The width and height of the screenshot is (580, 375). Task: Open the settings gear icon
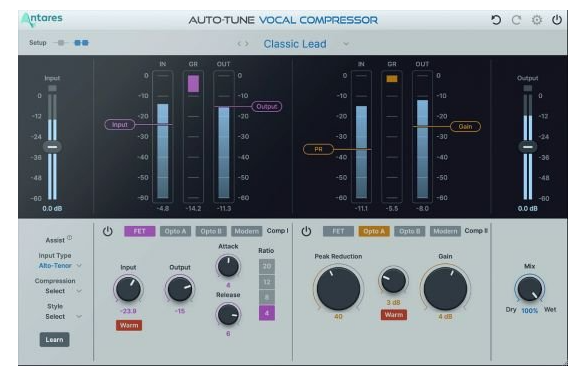point(537,20)
